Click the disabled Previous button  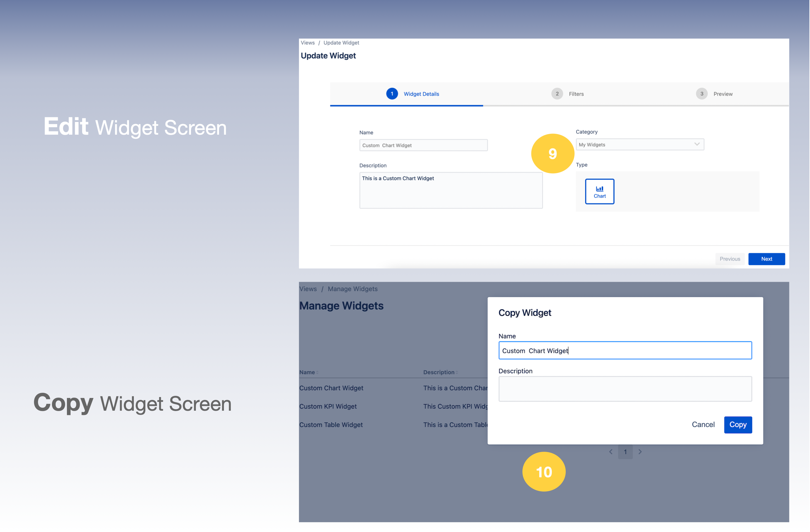[x=730, y=259]
